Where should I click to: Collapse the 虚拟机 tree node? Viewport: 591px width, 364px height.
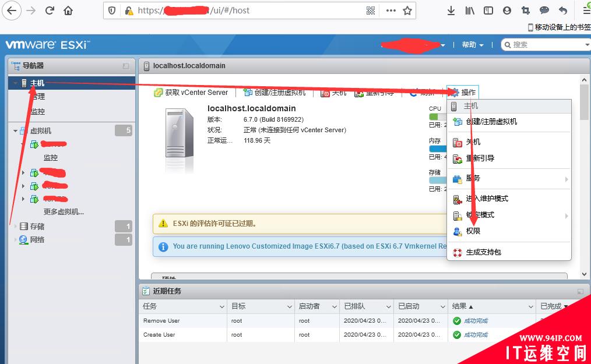coord(16,131)
